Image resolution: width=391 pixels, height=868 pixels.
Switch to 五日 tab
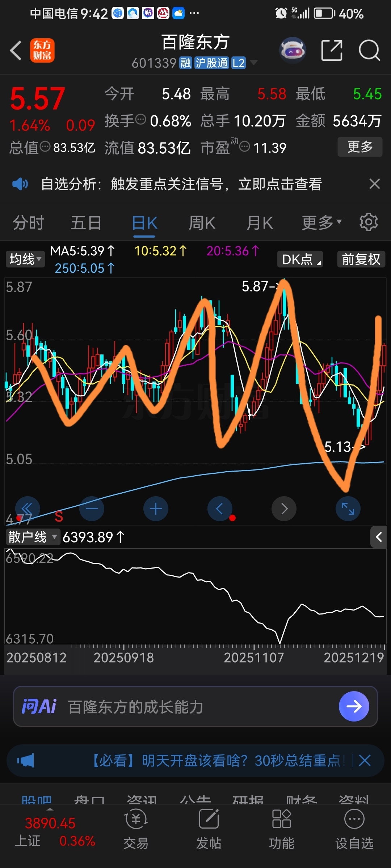[86, 222]
